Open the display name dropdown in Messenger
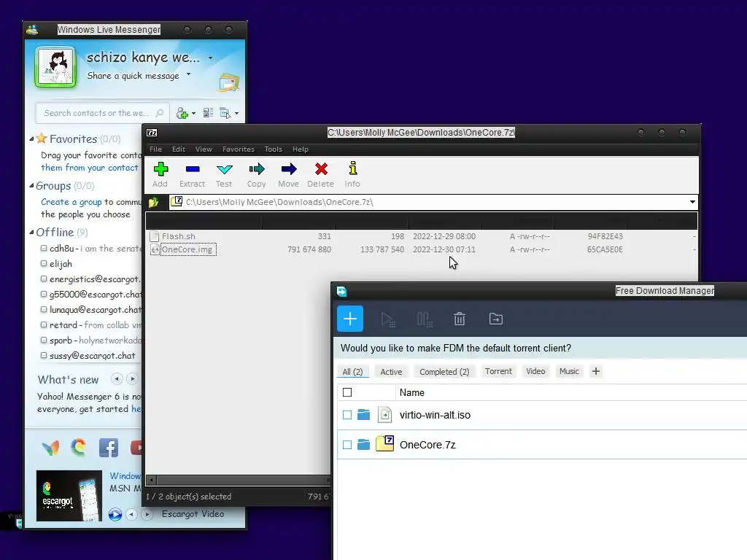The height and width of the screenshot is (560, 747). click(x=211, y=58)
